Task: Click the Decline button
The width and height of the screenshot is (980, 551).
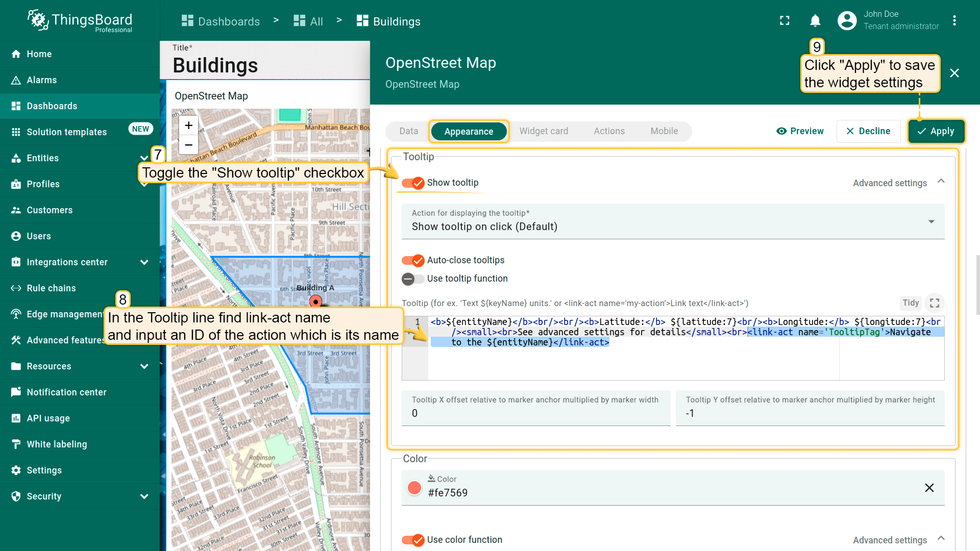Action: pyautogui.click(x=868, y=131)
